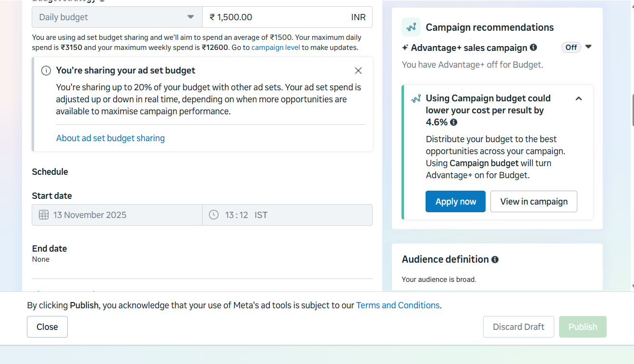Click info icon next to Advantage+ sales campaign

click(533, 48)
